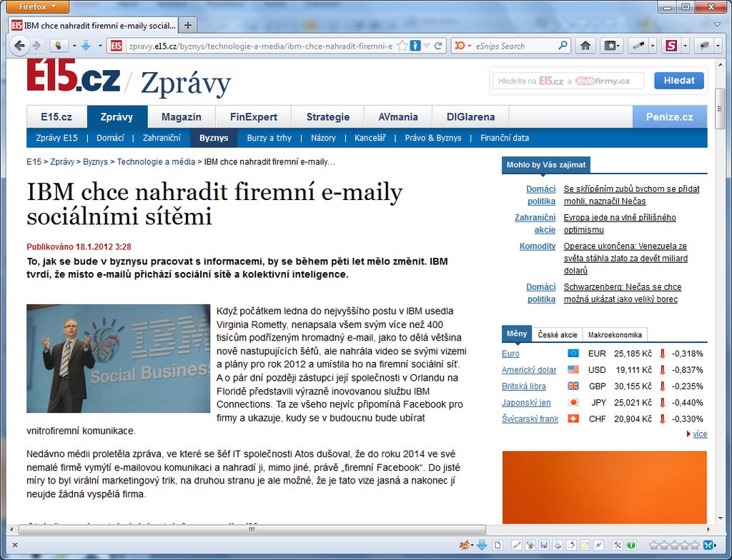The height and width of the screenshot is (560, 732).
Task: Click the blue X icon at add-on bar end
Action: pyautogui.click(x=708, y=544)
